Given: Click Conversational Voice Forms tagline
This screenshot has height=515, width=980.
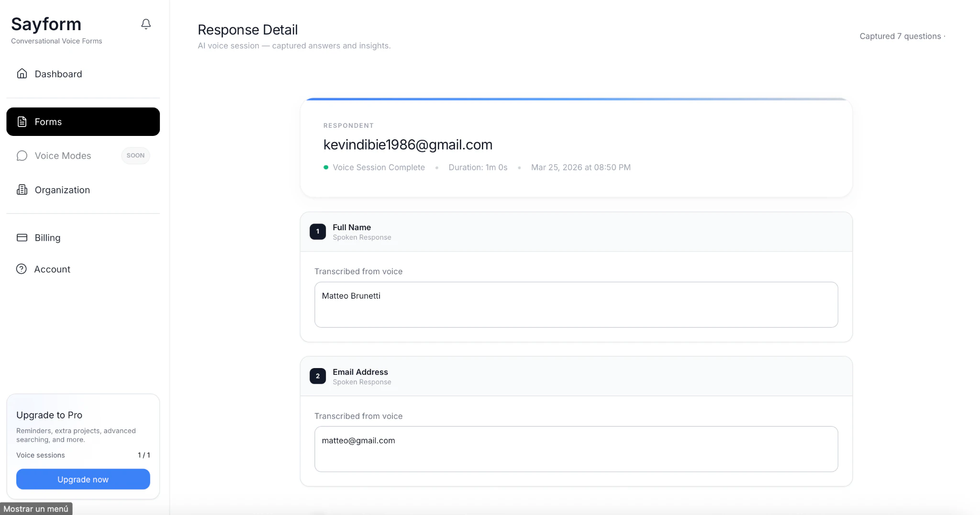Looking at the screenshot, I should click(x=56, y=41).
